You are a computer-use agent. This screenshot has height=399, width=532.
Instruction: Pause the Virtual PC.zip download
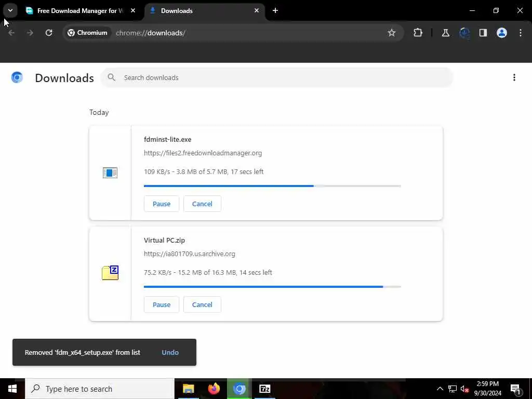click(162, 304)
